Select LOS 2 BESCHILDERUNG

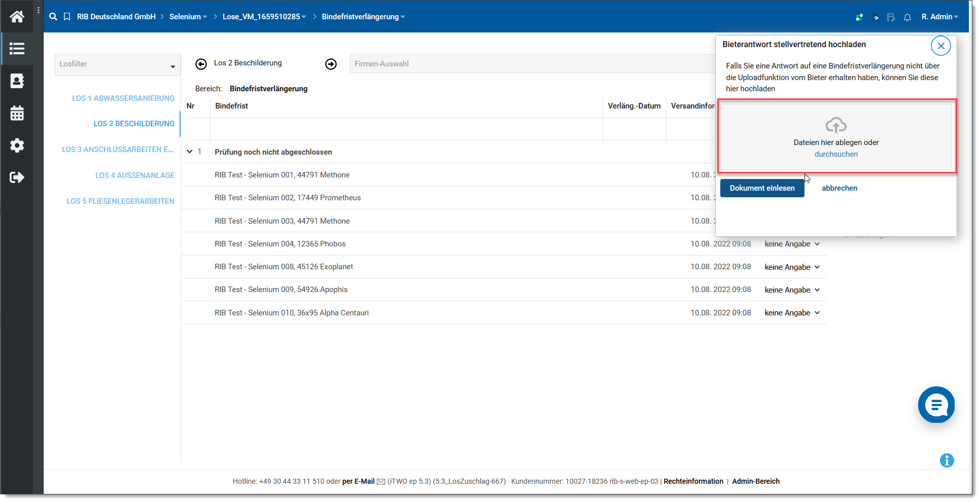(x=134, y=124)
